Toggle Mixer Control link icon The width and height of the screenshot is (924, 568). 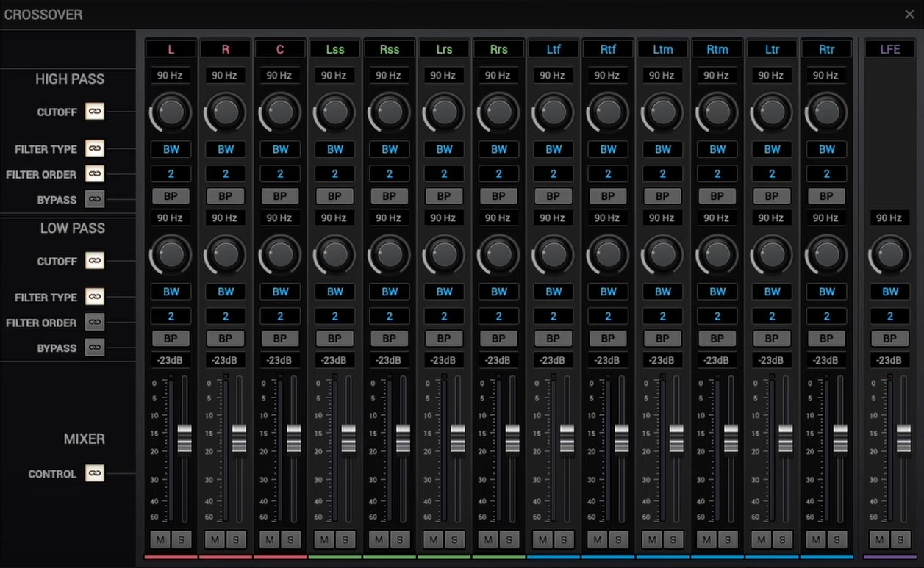[94, 473]
